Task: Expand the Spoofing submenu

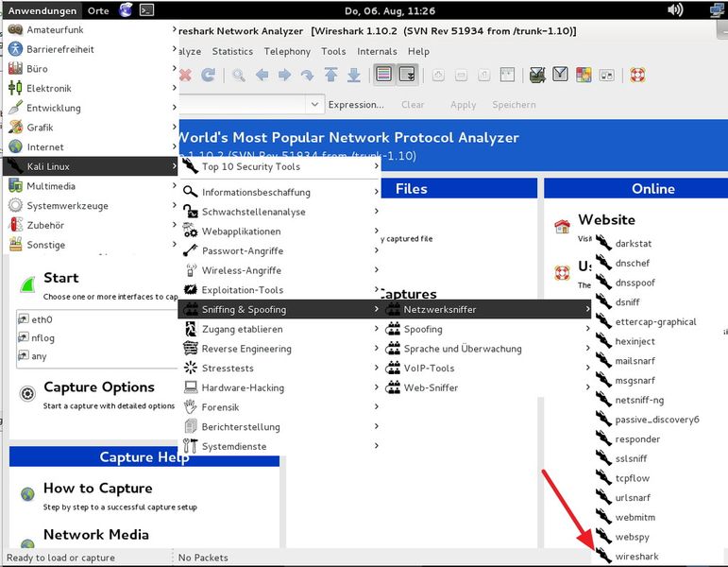Action: coord(487,329)
